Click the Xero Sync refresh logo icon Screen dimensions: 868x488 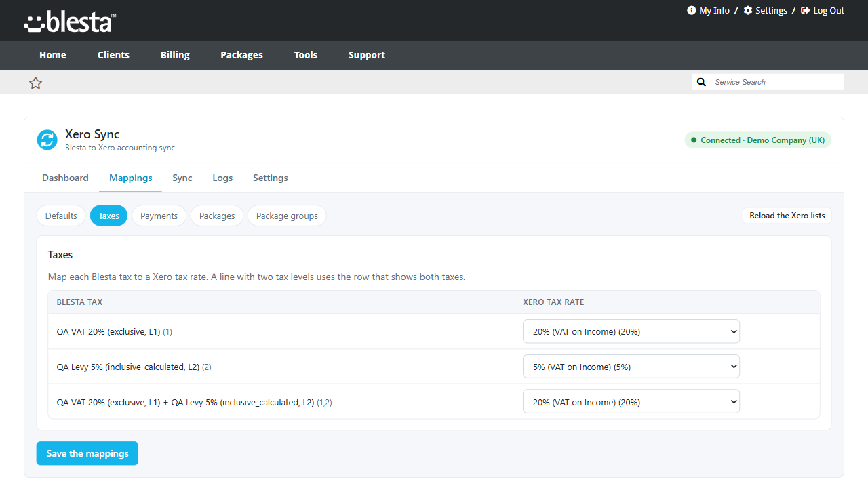(47, 140)
